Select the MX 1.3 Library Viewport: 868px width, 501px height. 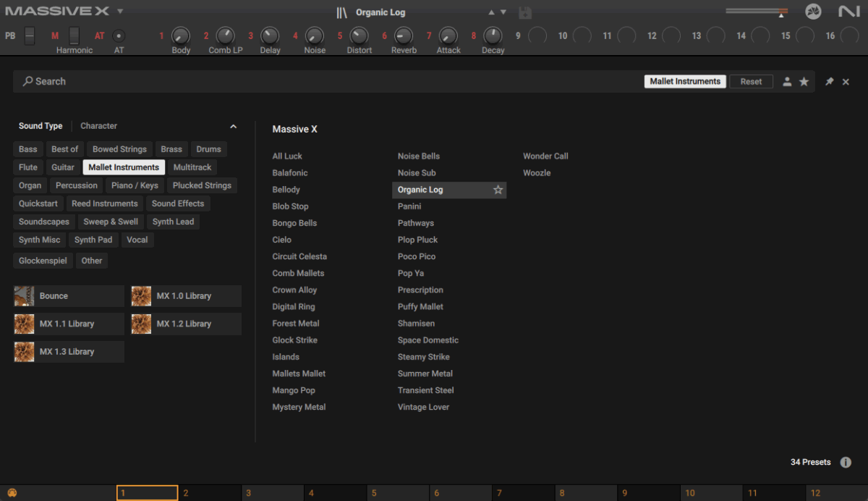(69, 352)
